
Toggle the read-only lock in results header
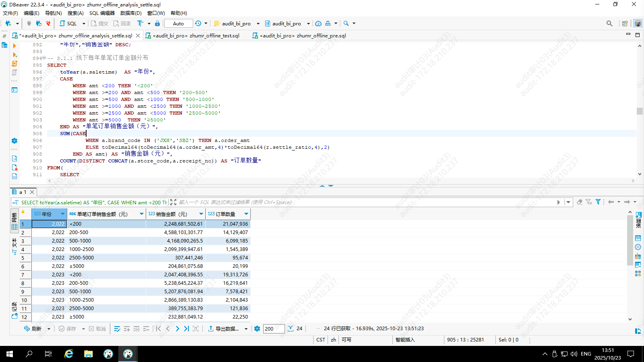(x=23, y=212)
